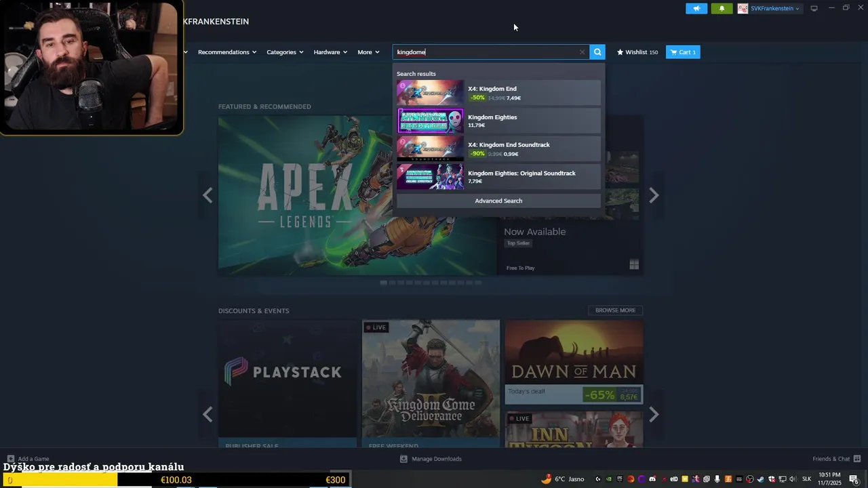Expand the Hardware menu
This screenshot has height=488, width=868.
(330, 52)
